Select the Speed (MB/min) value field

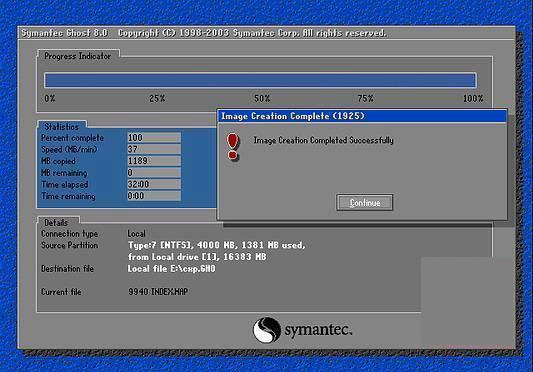[x=154, y=149]
